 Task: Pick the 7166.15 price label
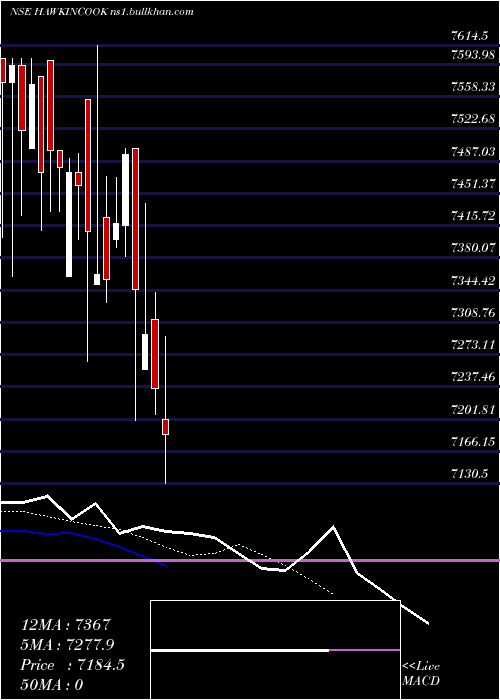coord(473,442)
